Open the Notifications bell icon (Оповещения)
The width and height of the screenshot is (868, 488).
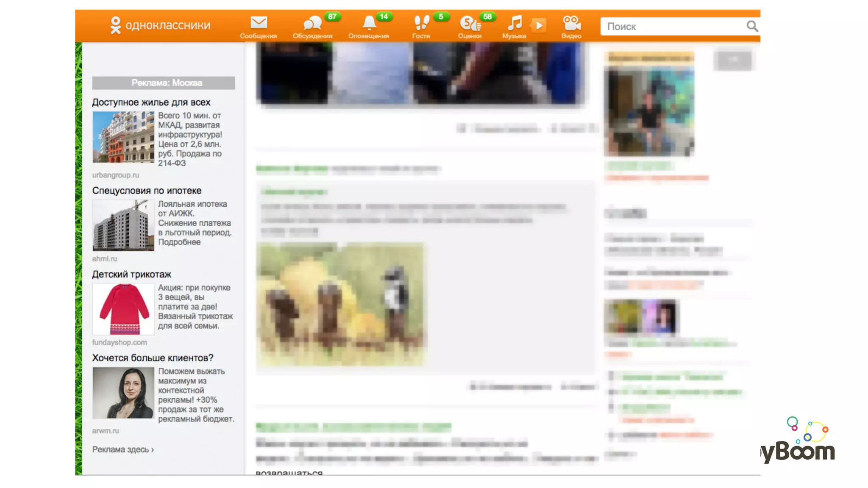click(x=369, y=23)
